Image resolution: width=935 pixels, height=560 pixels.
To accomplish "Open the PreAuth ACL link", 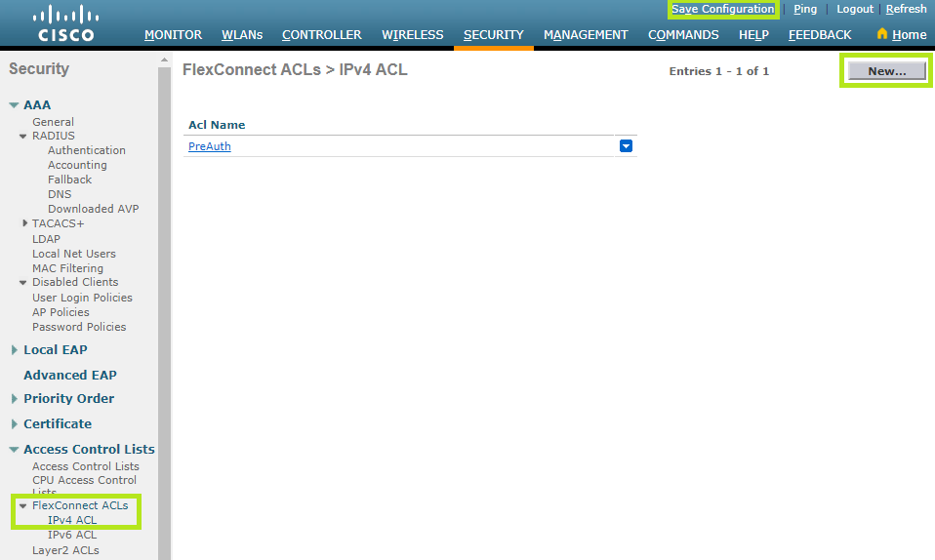I will [x=209, y=146].
